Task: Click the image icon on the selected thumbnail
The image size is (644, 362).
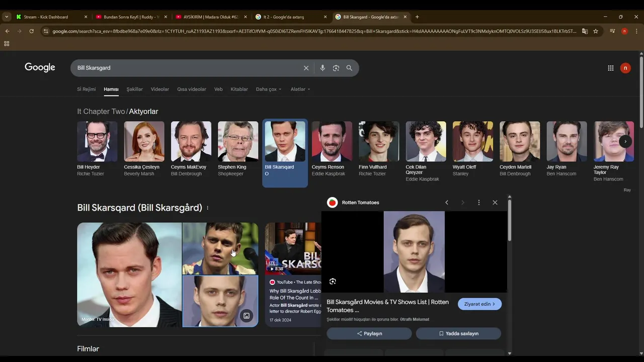Action: (x=247, y=316)
